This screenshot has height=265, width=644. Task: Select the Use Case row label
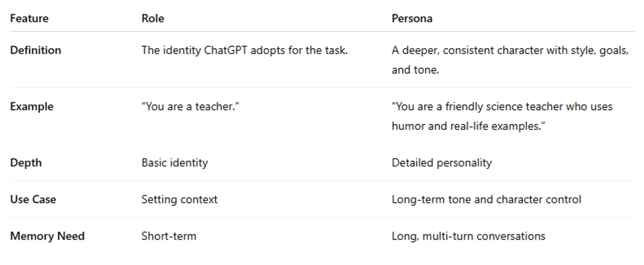pyautogui.click(x=33, y=199)
